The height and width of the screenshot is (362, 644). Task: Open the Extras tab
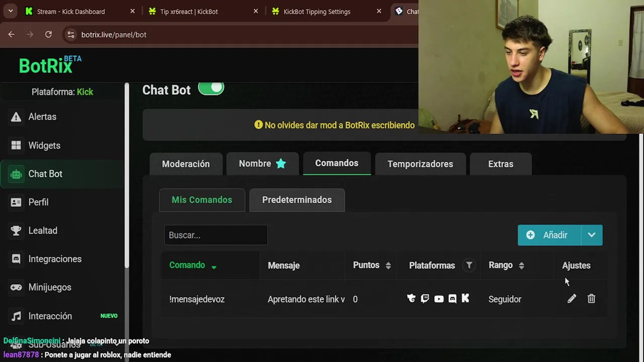click(x=501, y=164)
